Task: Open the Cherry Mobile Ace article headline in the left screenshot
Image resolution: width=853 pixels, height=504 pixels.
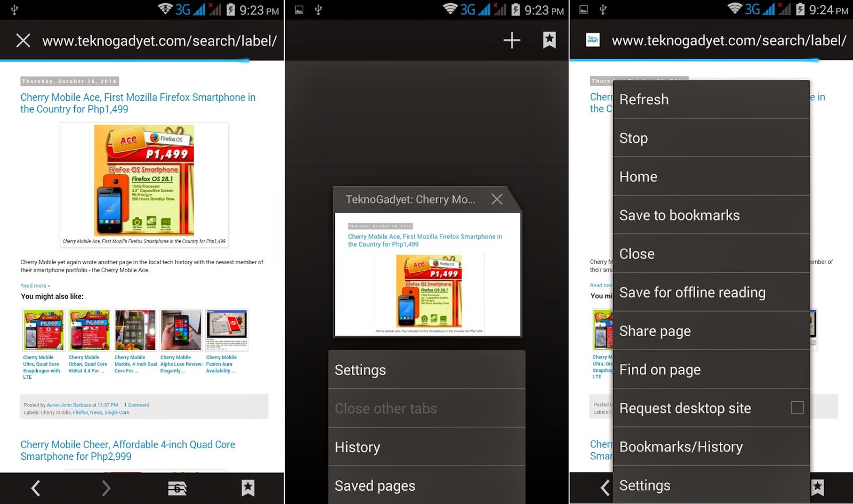Action: tap(138, 103)
